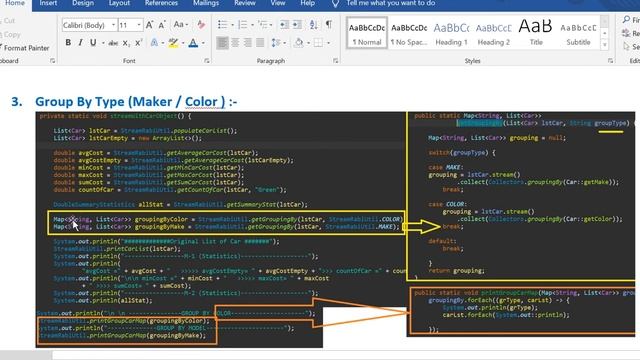The image size is (640, 360).
Task: Toggle Show/Hide paragraph marks
Action: click(329, 24)
